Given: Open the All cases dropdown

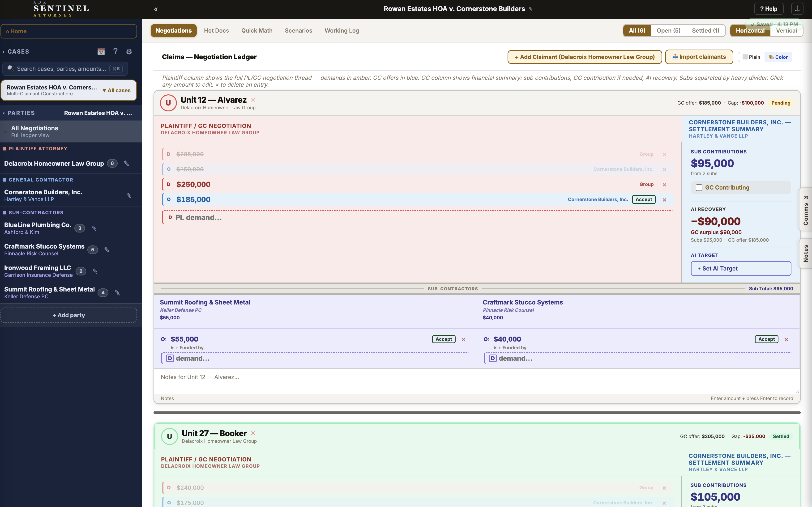Looking at the screenshot, I should (x=116, y=91).
